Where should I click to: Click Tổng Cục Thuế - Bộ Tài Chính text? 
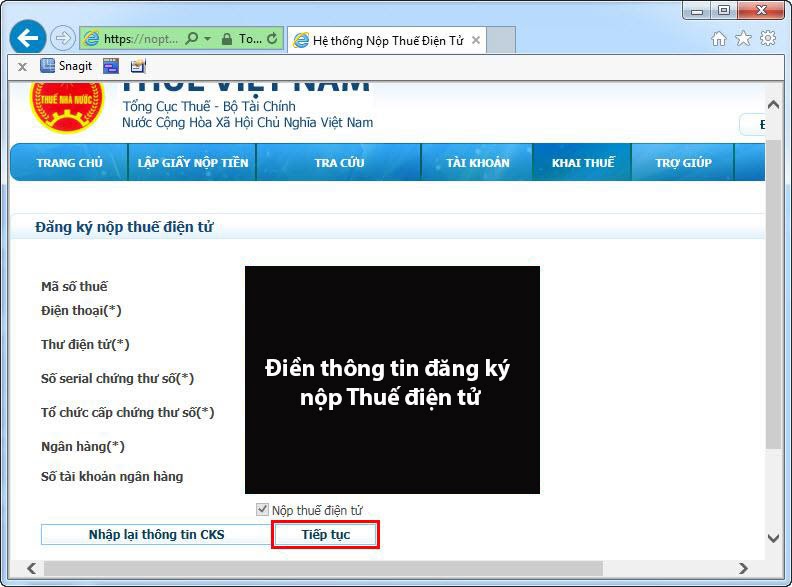point(209,106)
